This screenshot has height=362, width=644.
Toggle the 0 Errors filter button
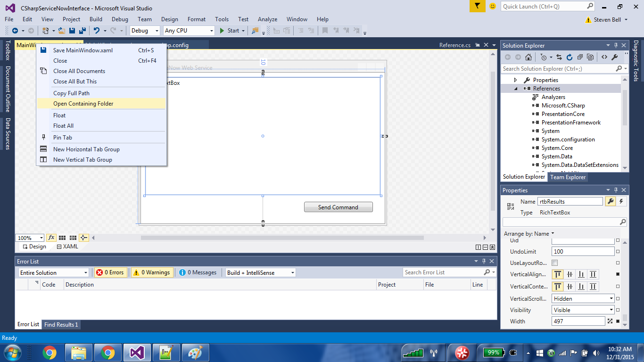pos(111,272)
